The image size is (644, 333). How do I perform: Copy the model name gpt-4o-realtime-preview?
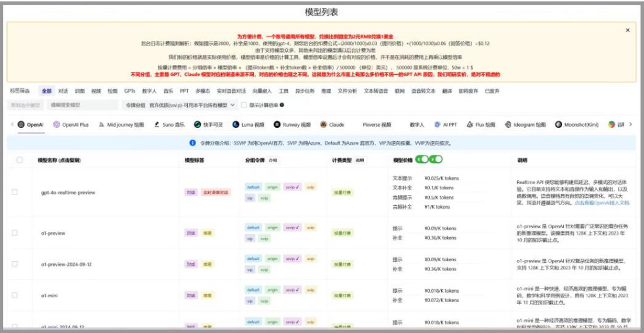[x=68, y=192]
